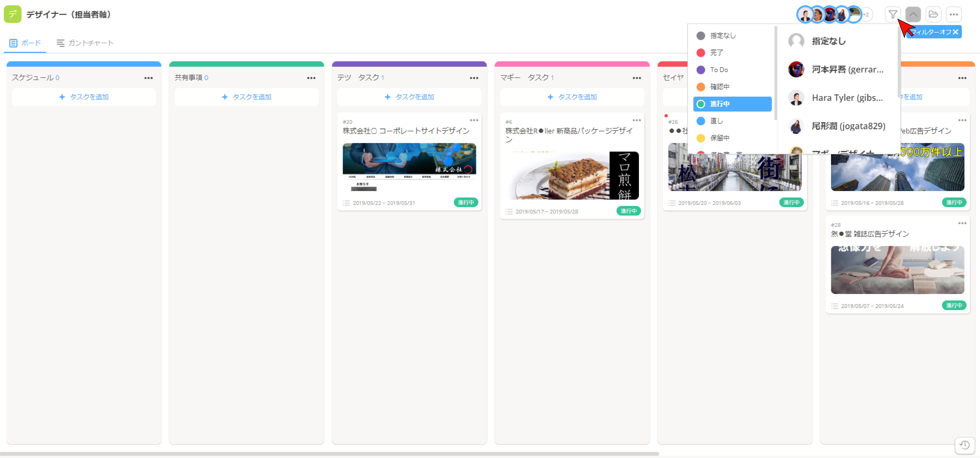This screenshot has width=980, height=458.
Task: Open checklist icon on card #20
Action: 346,203
